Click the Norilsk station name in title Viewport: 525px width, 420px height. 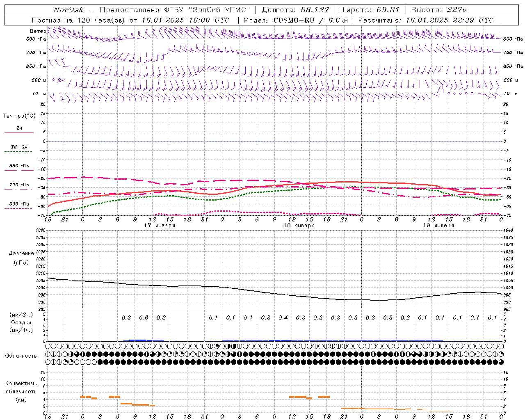coord(68,10)
